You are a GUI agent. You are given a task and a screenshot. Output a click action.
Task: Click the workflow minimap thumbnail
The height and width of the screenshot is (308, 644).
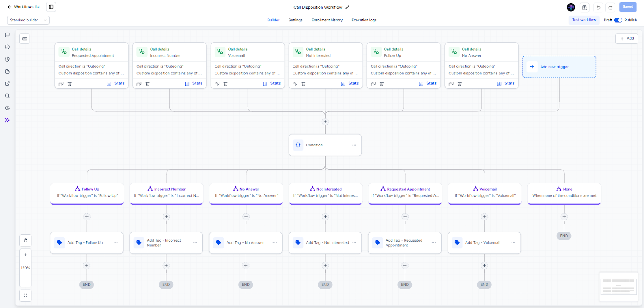[x=619, y=287]
